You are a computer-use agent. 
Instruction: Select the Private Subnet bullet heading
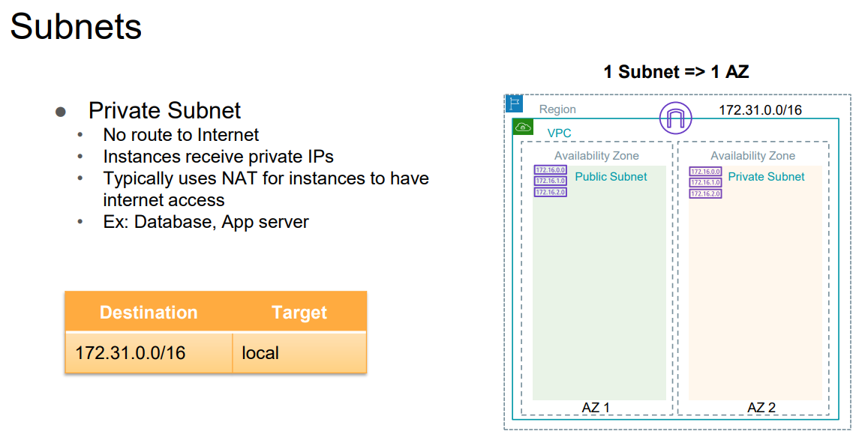(164, 110)
